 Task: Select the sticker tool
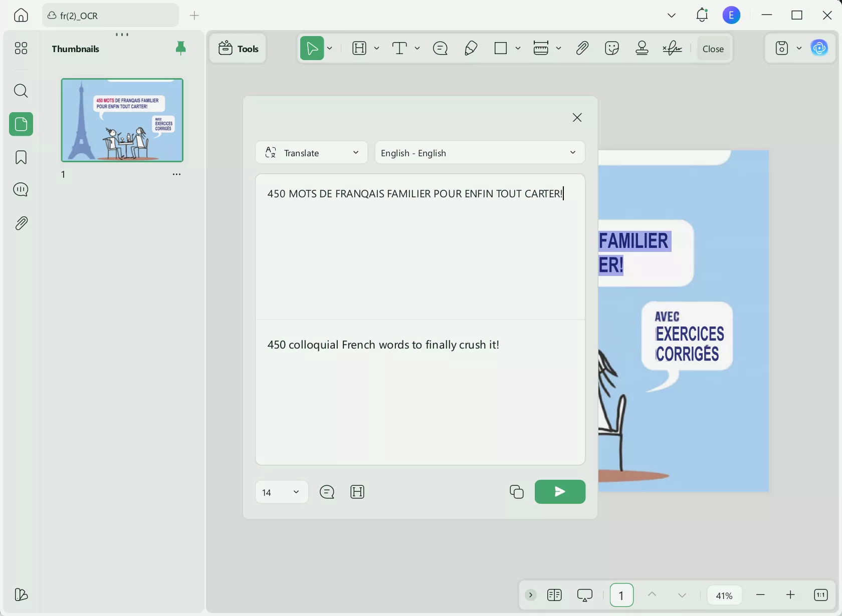(x=612, y=49)
